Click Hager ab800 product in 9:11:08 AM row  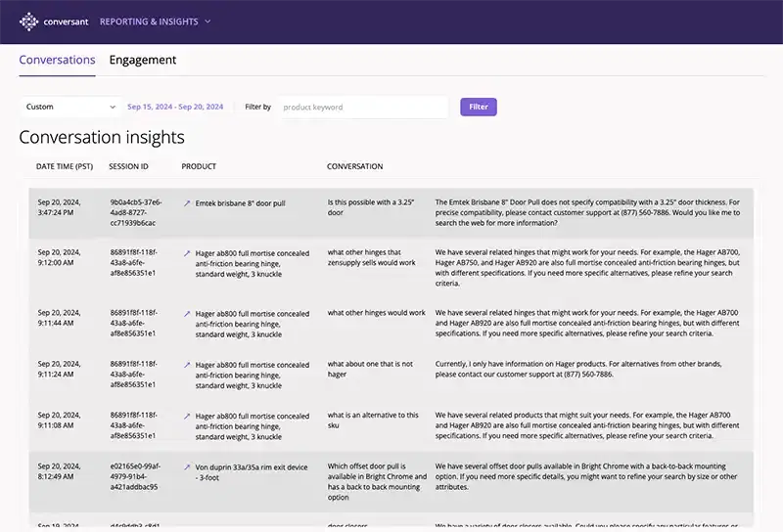tap(253, 426)
